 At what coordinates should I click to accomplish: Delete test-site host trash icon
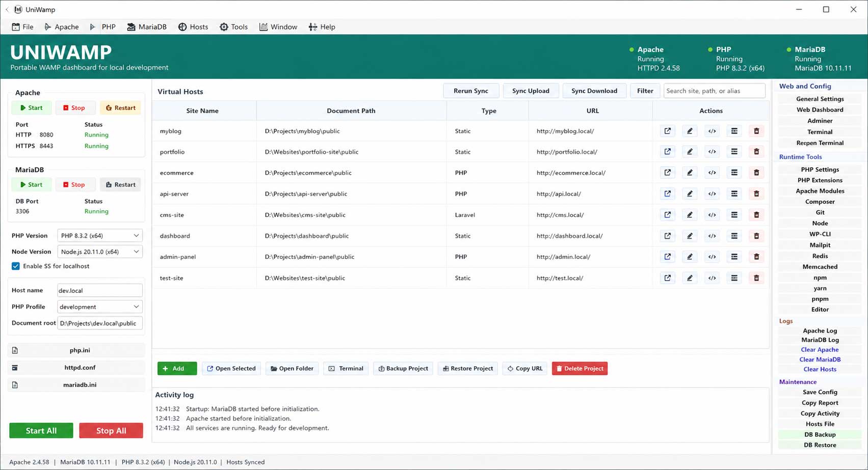[756, 278]
